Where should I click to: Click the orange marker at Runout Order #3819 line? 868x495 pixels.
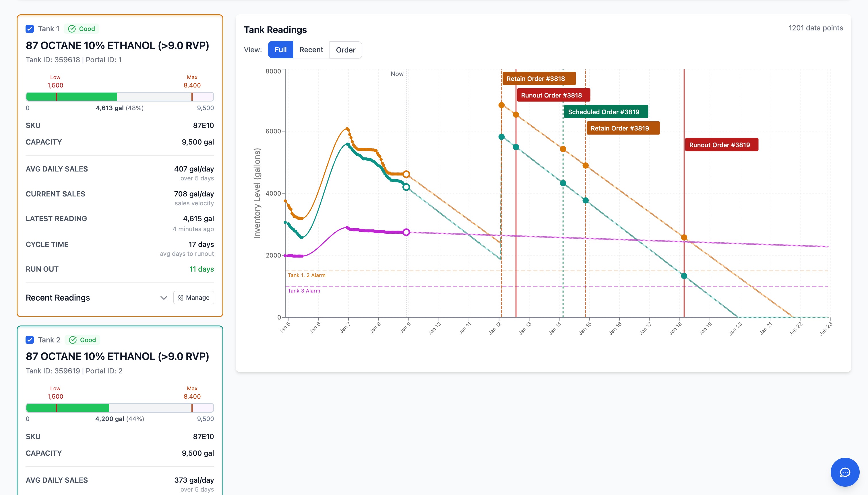[x=684, y=237]
